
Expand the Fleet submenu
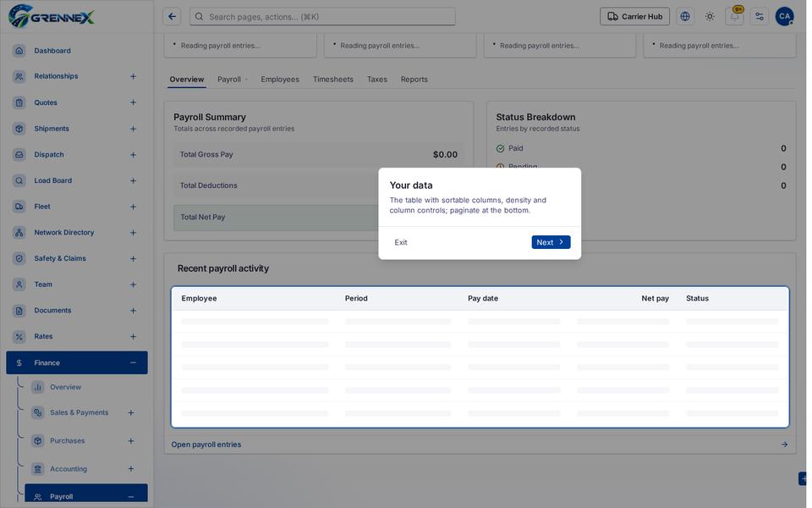point(133,207)
